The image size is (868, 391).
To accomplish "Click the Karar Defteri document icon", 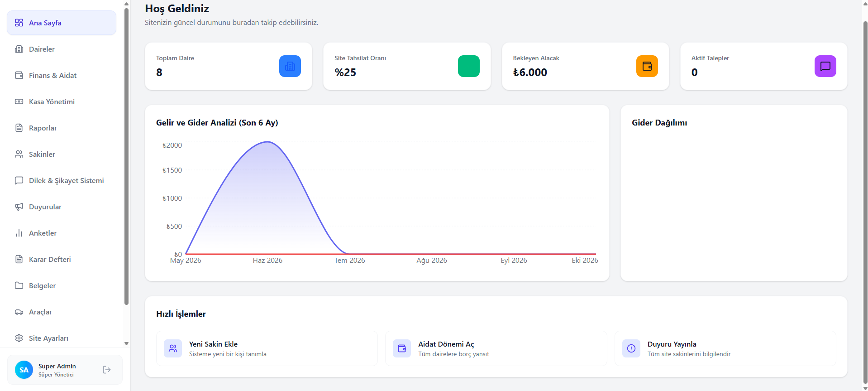I will click(x=19, y=259).
